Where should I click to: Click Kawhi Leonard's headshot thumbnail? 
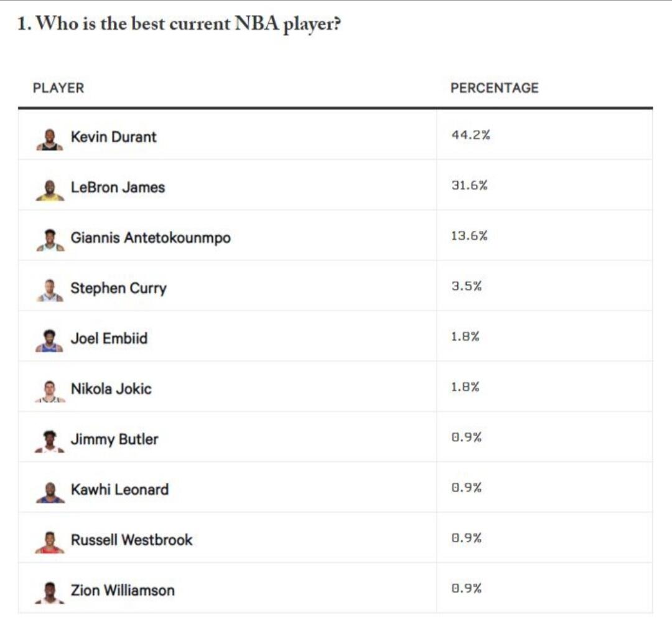pyautogui.click(x=50, y=492)
